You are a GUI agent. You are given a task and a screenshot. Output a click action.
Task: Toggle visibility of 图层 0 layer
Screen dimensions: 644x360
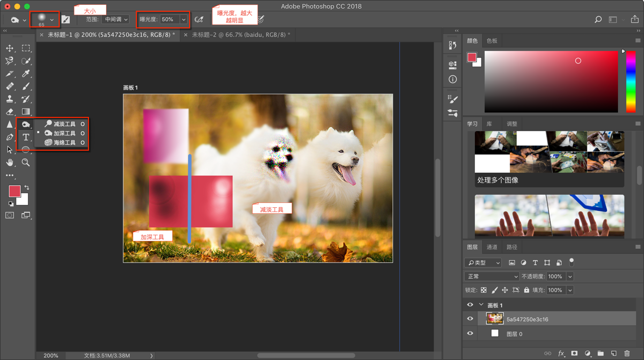(x=470, y=334)
